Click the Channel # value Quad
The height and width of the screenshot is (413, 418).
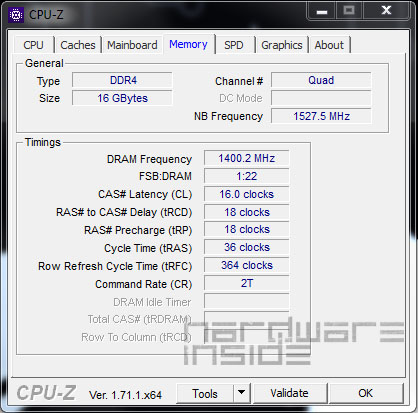(x=321, y=80)
